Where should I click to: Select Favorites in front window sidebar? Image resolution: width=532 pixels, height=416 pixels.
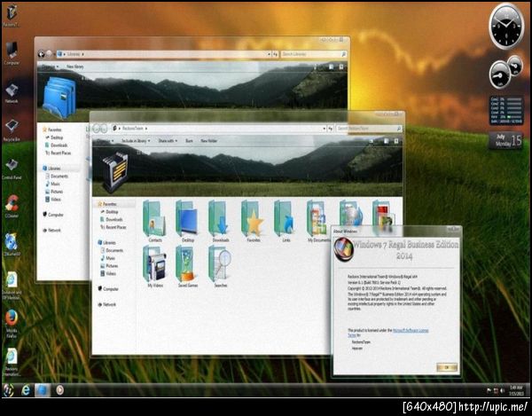point(107,204)
